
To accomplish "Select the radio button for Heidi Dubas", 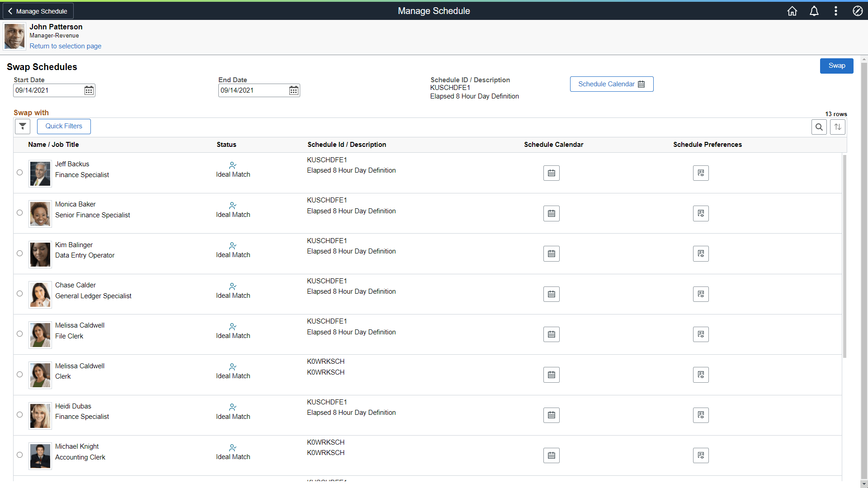I will [19, 414].
